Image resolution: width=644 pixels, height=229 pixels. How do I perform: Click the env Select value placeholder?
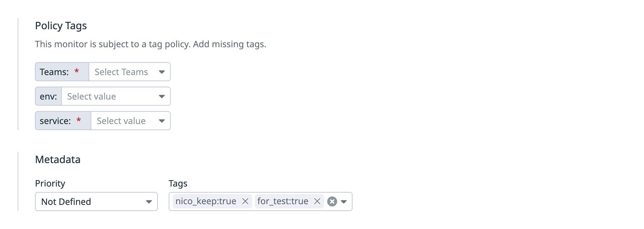point(92,96)
